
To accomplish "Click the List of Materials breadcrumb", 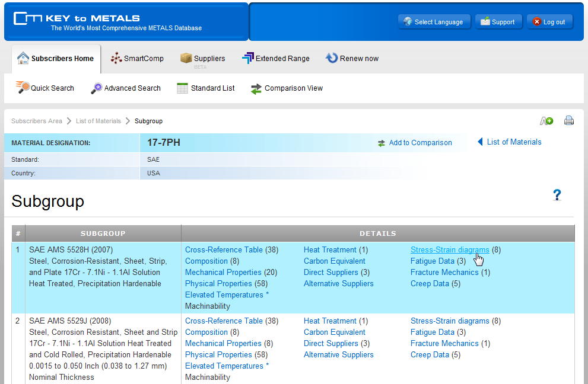I will point(98,121).
